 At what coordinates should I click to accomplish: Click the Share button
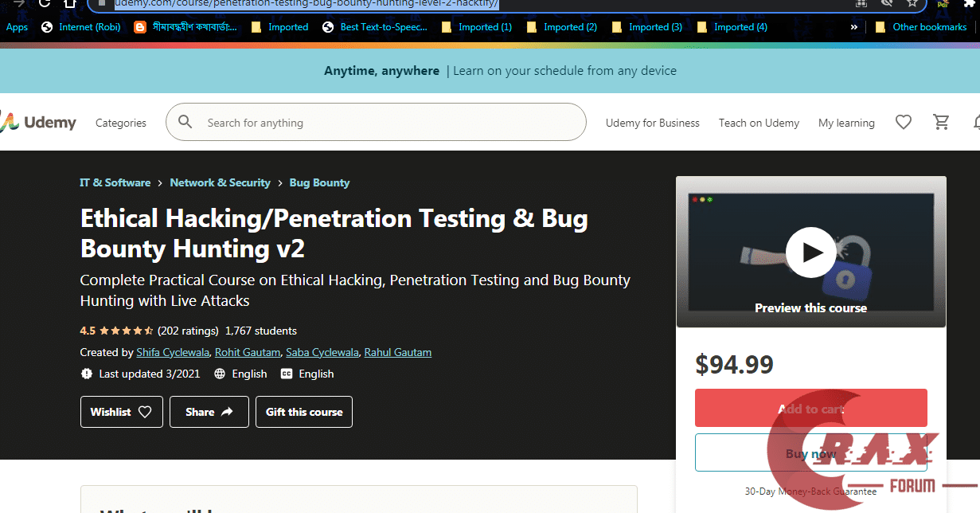pos(209,412)
